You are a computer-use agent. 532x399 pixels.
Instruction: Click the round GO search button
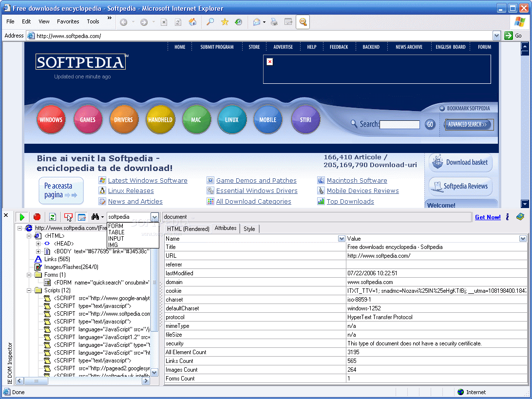click(x=430, y=125)
